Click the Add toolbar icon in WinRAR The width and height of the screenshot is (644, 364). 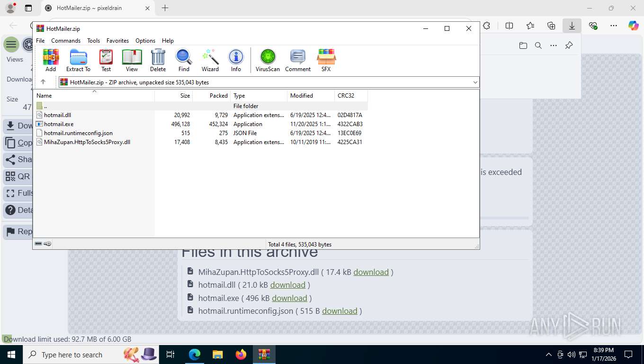tap(51, 60)
